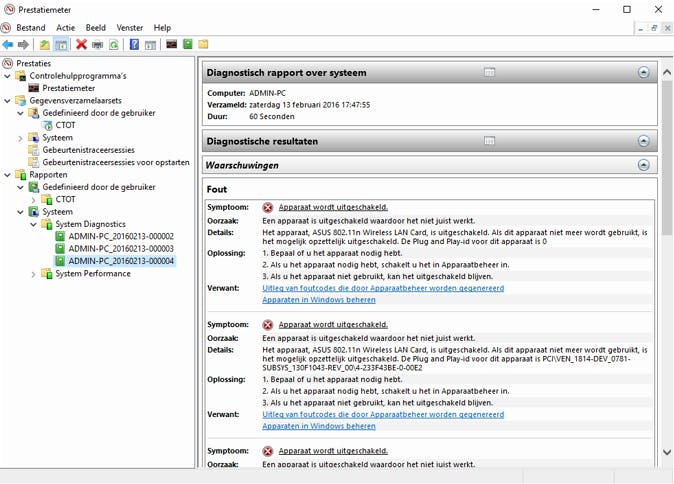Open report ADMIN-PC_20160213-000002
The height and width of the screenshot is (484, 674).
[121, 236]
